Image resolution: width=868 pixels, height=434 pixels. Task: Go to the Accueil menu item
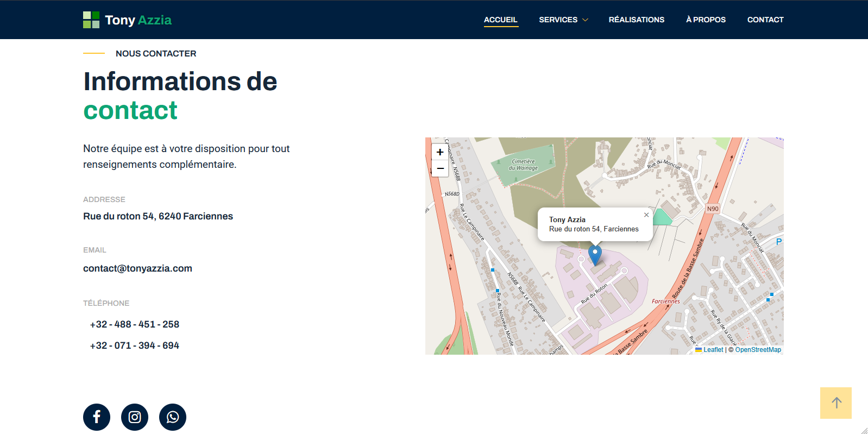point(501,20)
